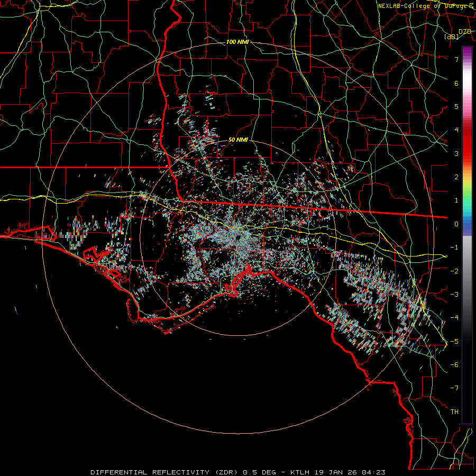
Task: Click the "19 JAN 26 04:23" timestamp
Action: click(350, 472)
